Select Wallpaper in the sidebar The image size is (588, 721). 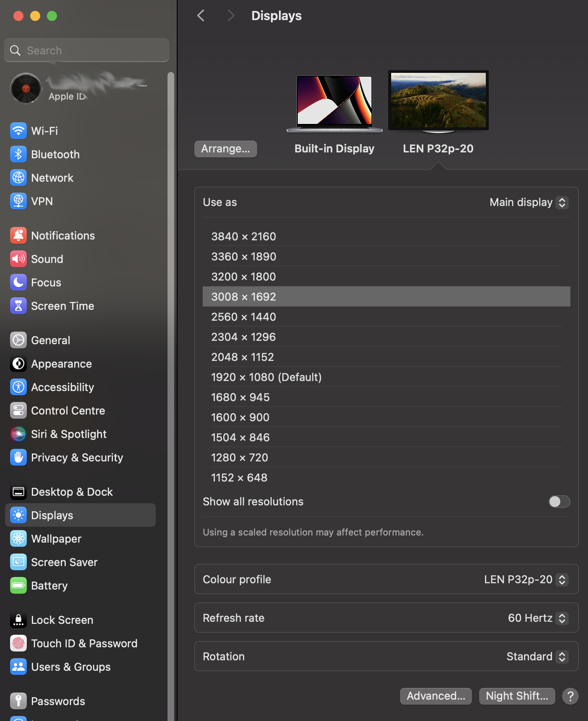coord(56,538)
